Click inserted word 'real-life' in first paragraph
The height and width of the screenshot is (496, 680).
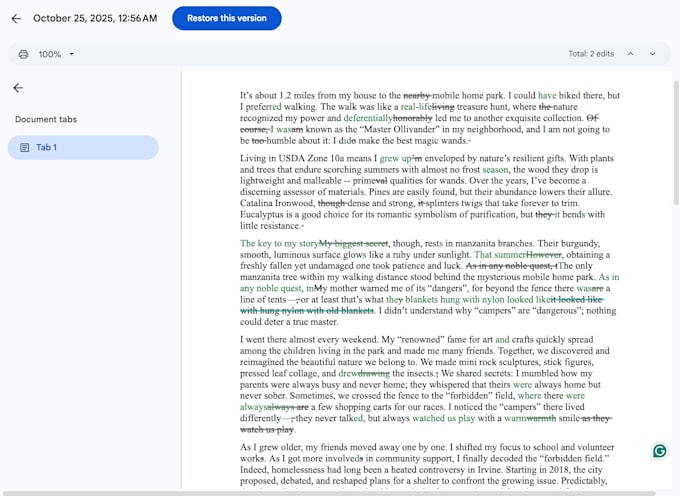416,107
